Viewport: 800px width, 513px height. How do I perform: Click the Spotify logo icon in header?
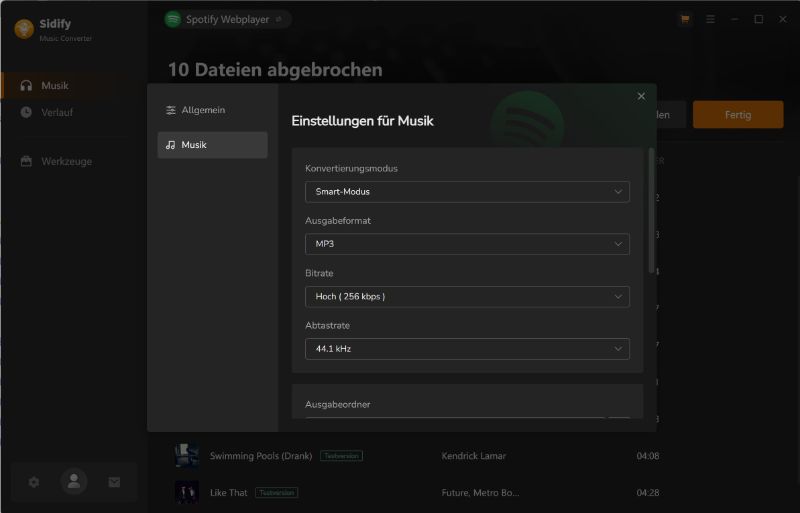click(x=173, y=19)
